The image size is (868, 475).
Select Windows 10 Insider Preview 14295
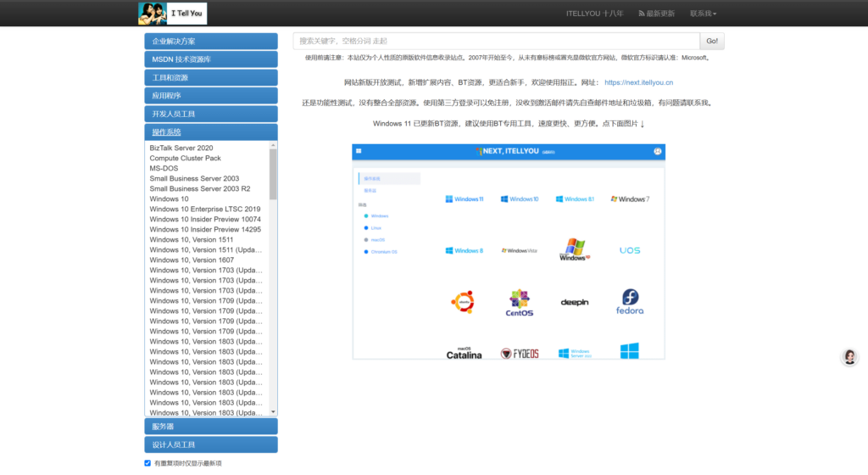tap(205, 230)
